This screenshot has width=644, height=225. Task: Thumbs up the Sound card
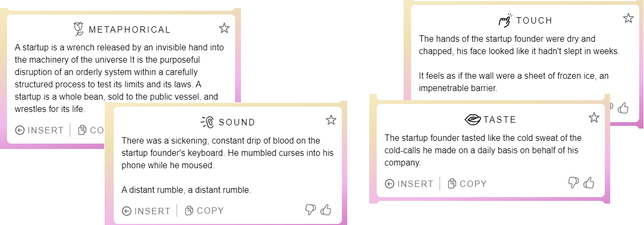pyautogui.click(x=326, y=210)
